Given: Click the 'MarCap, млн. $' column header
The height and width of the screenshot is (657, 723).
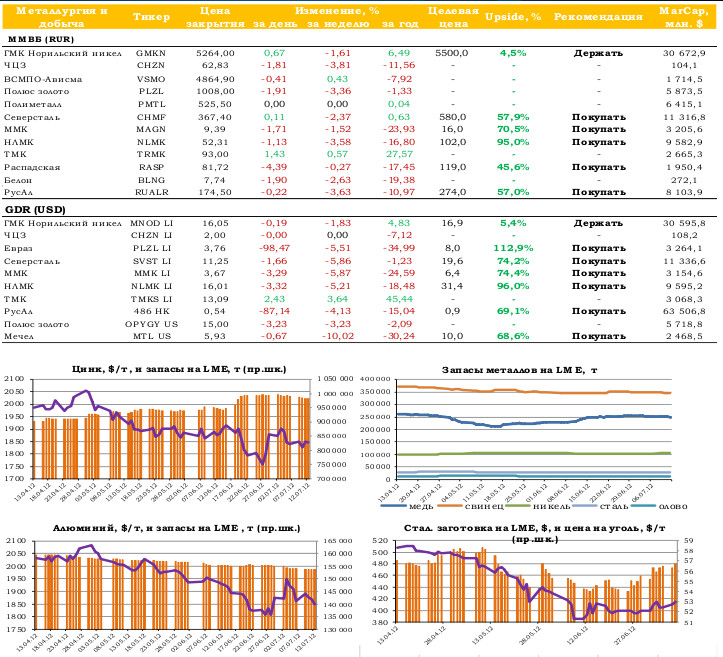Looking at the screenshot, I should click(684, 17).
